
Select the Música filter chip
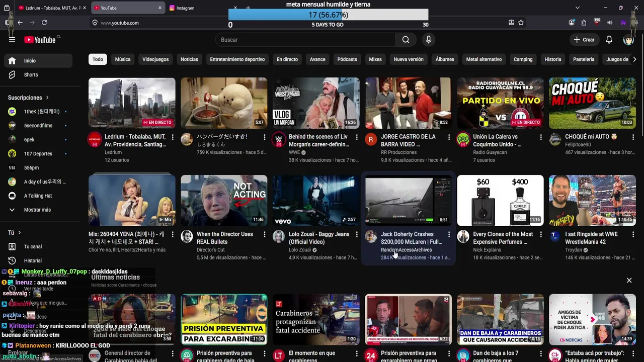(123, 59)
